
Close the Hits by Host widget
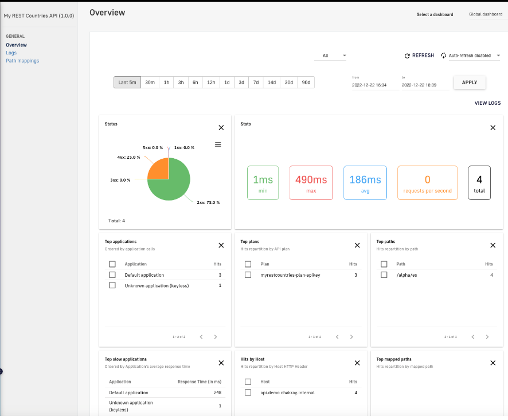coord(357,363)
